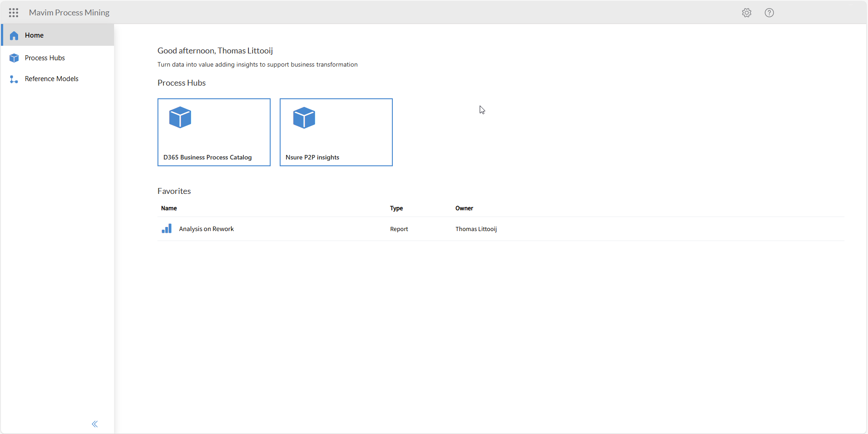Open the D365 Business Process Catalog label
This screenshot has height=434, width=868.
(x=207, y=157)
